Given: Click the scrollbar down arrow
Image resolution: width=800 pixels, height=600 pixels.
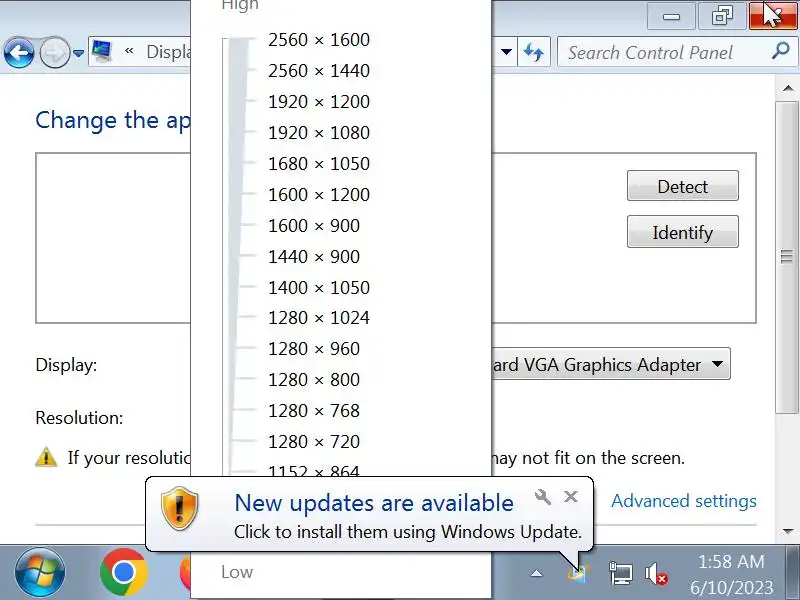Looking at the screenshot, I should coord(788,532).
